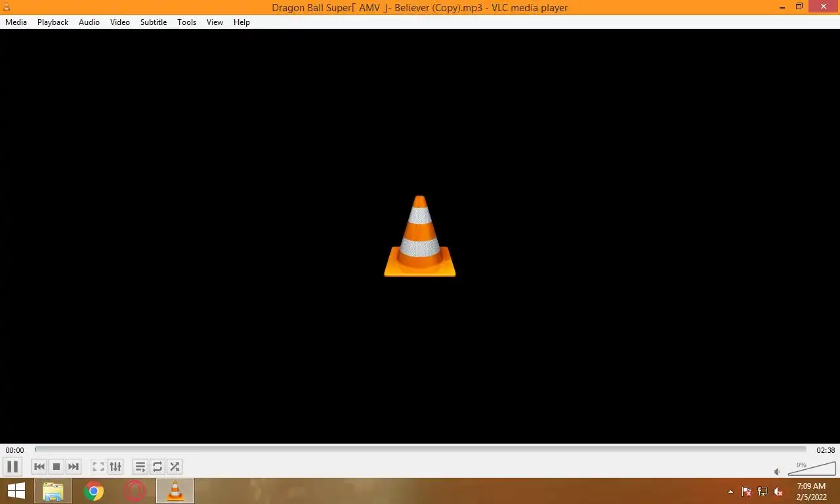Click the speaker mute icon in VLC
The image size is (840, 504).
tap(778, 471)
